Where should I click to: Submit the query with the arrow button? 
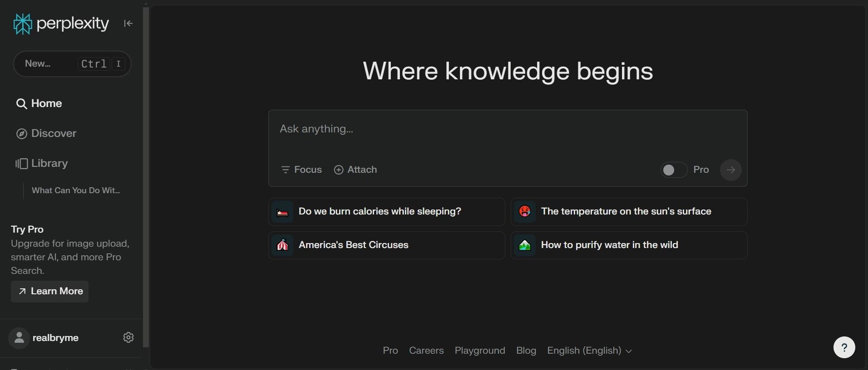(730, 170)
